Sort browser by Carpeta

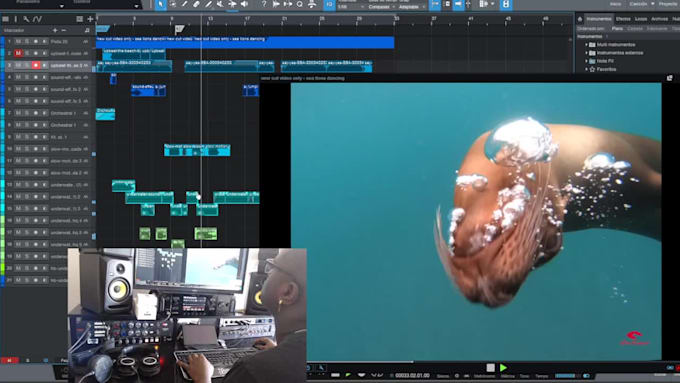[x=635, y=29]
